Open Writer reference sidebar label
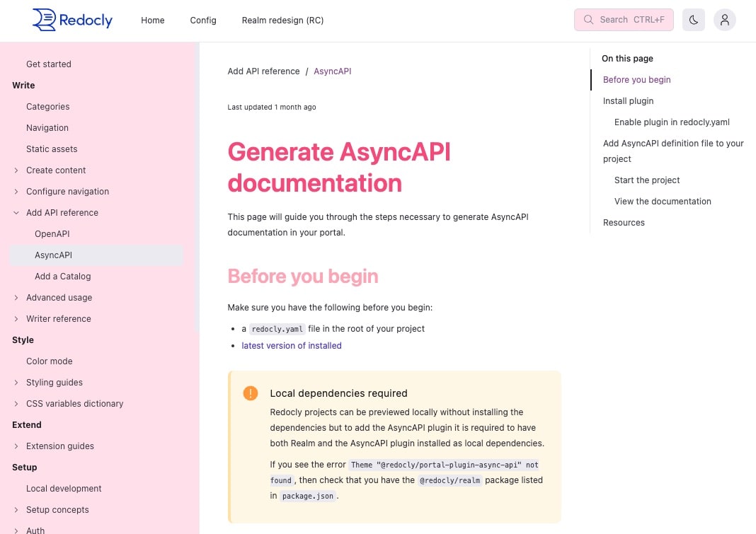 [58, 318]
